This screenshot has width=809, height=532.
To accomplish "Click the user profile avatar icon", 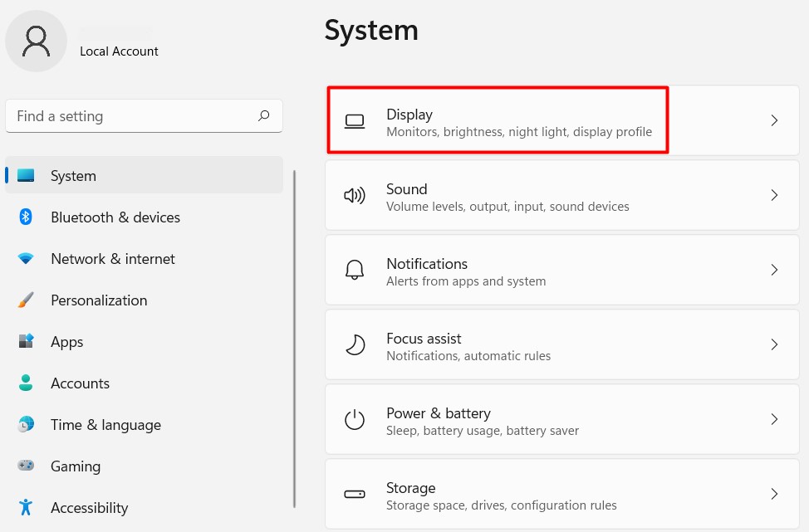I will 37,41.
